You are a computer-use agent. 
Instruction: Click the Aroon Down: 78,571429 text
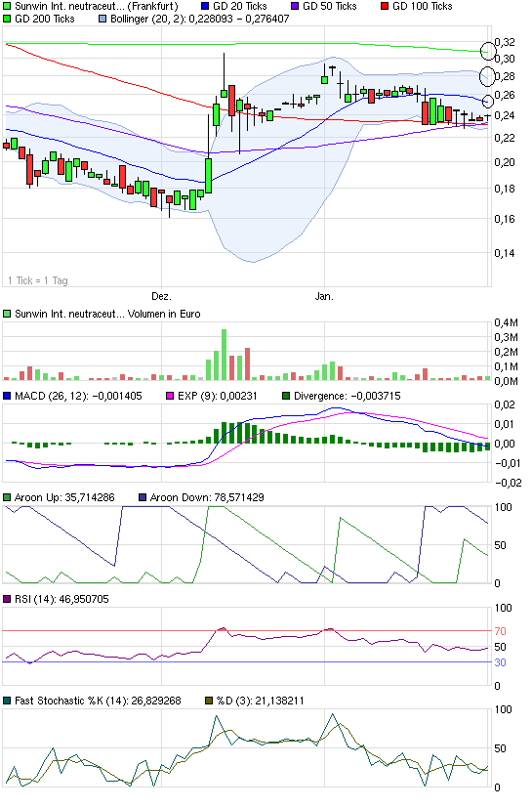point(207,497)
